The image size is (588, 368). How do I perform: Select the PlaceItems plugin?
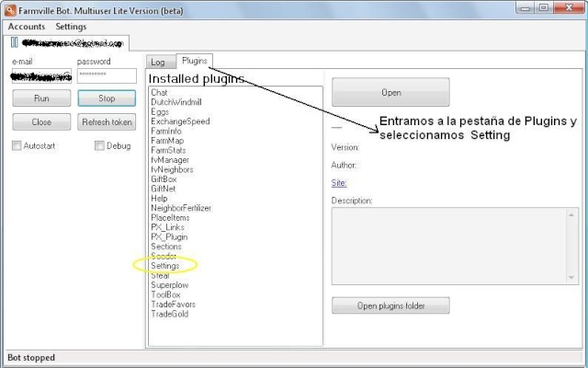(x=170, y=218)
